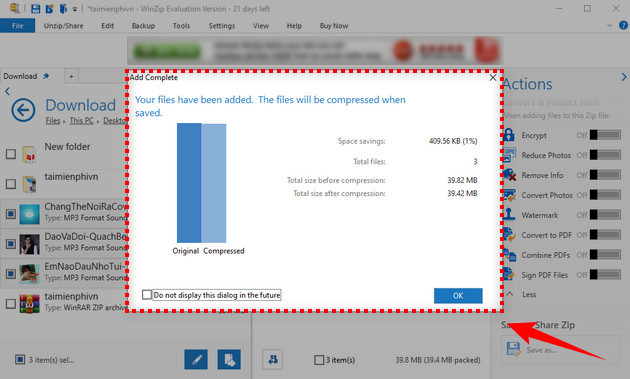Uncheck the EmNaoDauNhoTui MP3 checkbox
The height and width of the screenshot is (379, 630).
[11, 274]
